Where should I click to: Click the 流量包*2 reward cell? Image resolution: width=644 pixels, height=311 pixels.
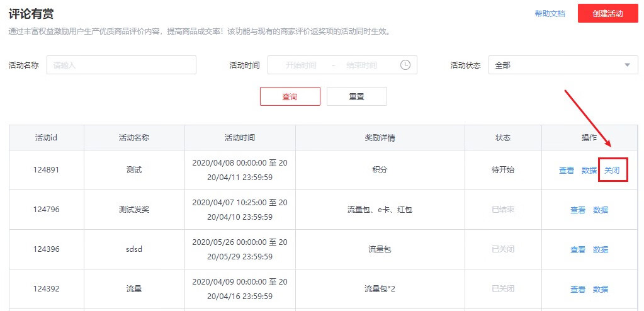pos(380,289)
